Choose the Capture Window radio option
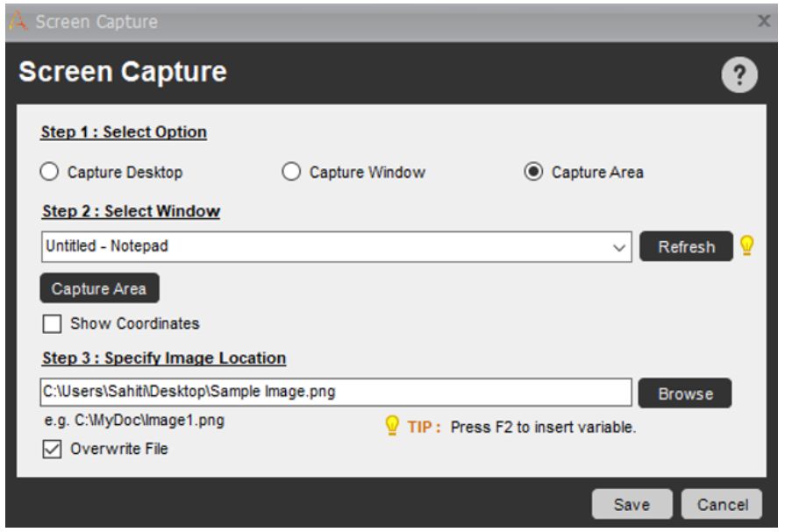 tap(291, 172)
